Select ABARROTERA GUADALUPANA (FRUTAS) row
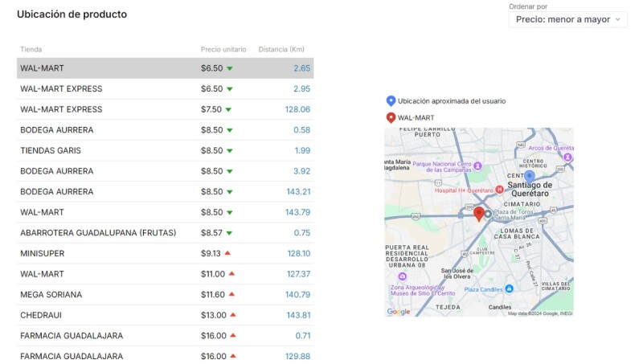 click(166, 233)
